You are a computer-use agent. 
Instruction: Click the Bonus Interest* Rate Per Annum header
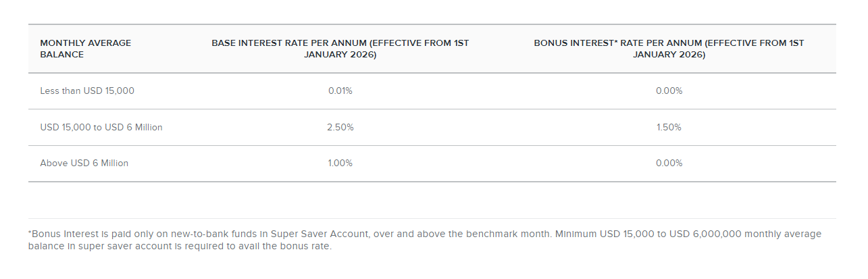pos(669,49)
